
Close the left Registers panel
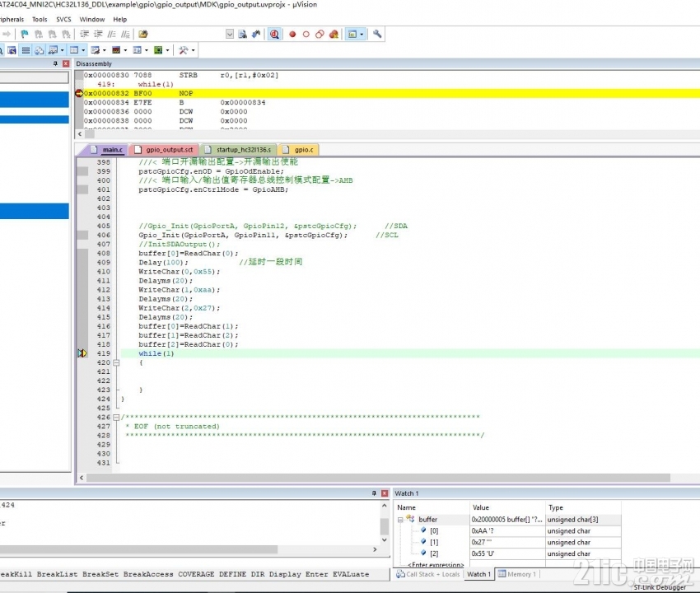[66, 64]
